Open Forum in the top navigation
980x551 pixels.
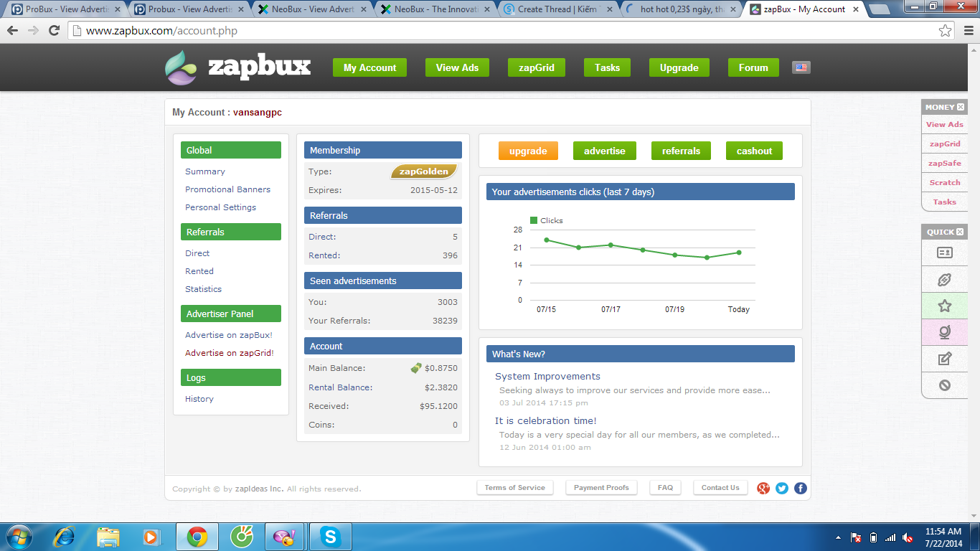coord(753,67)
